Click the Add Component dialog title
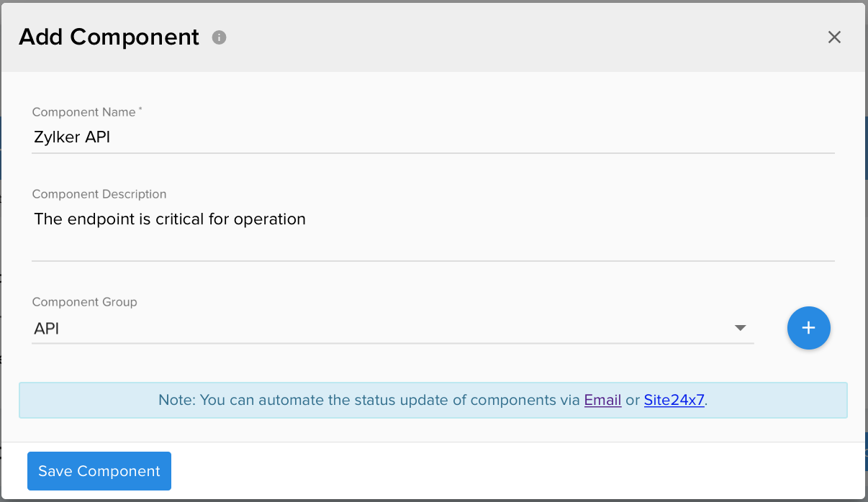This screenshot has height=502, width=868. pos(109,36)
